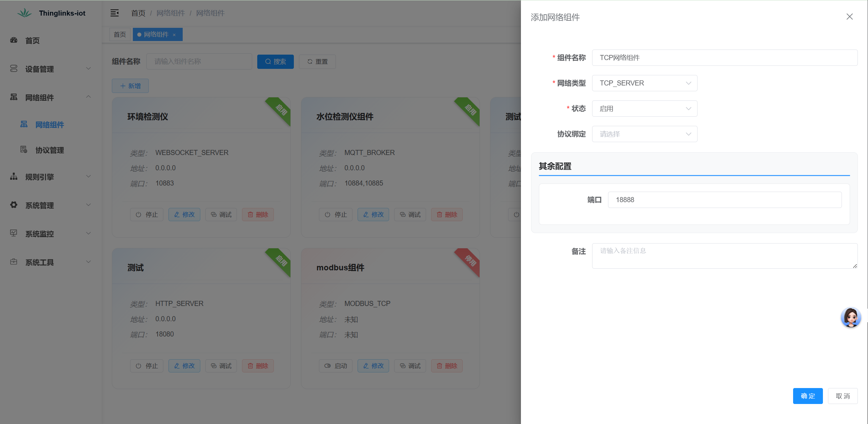Click the 新增 button to add component
This screenshot has width=868, height=424.
click(x=130, y=86)
